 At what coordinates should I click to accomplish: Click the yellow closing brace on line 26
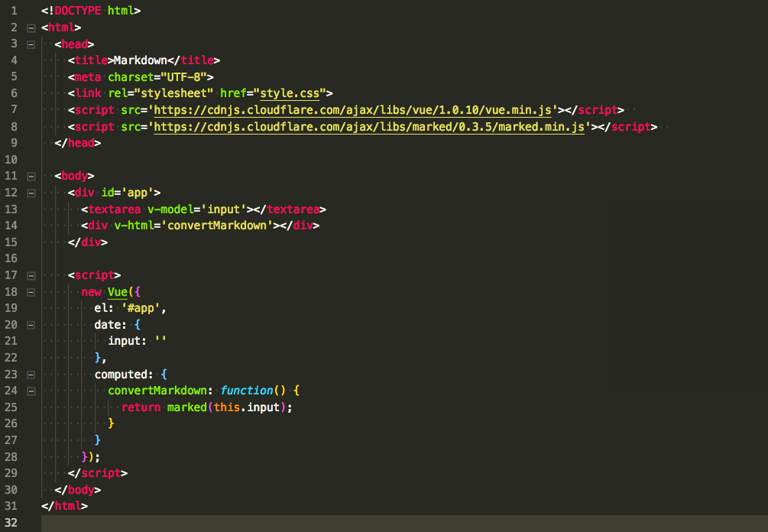click(x=111, y=423)
